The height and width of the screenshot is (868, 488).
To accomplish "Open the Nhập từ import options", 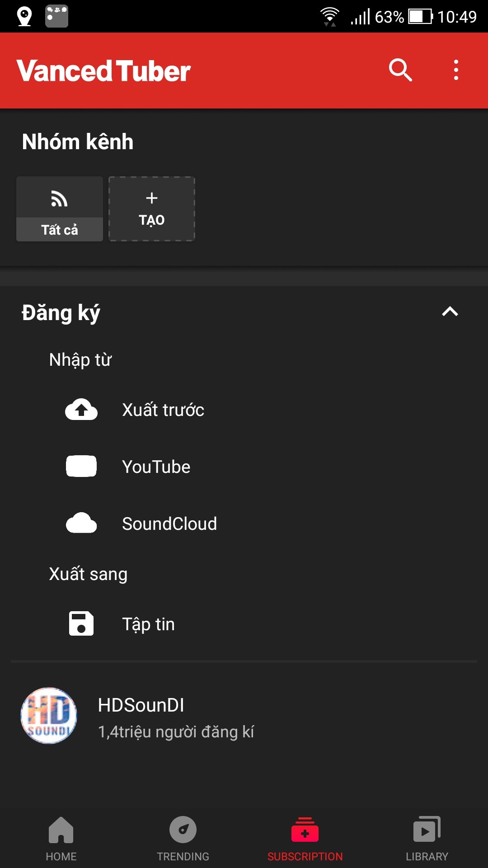I will (x=80, y=359).
